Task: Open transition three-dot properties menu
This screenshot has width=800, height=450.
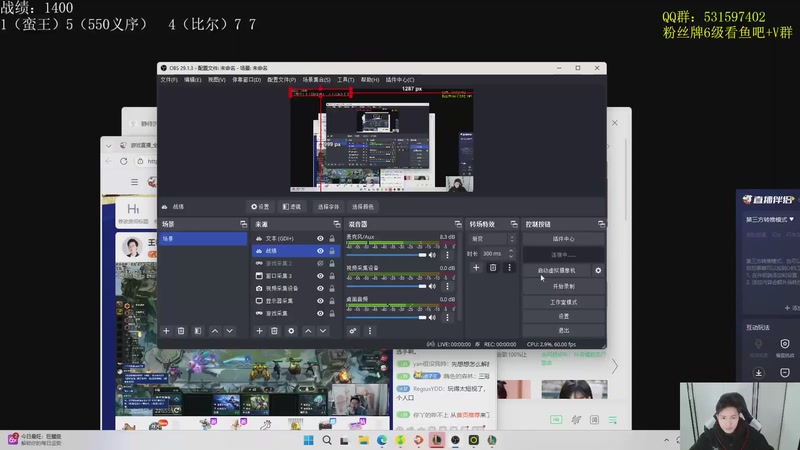Action: (509, 267)
